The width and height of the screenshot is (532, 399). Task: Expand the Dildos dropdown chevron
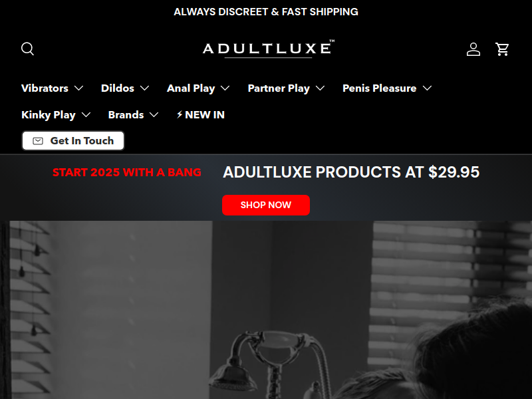[x=145, y=88]
